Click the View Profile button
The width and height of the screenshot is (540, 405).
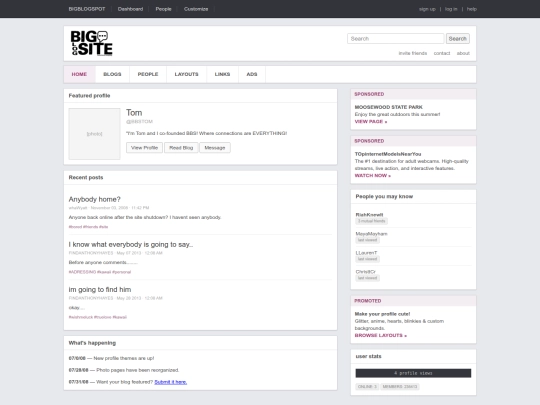coord(144,148)
